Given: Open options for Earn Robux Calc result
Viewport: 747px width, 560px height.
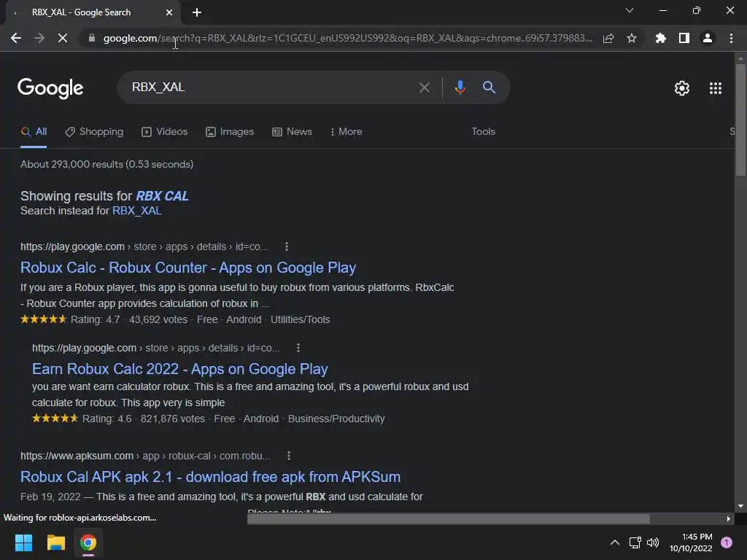Looking at the screenshot, I should (298, 348).
